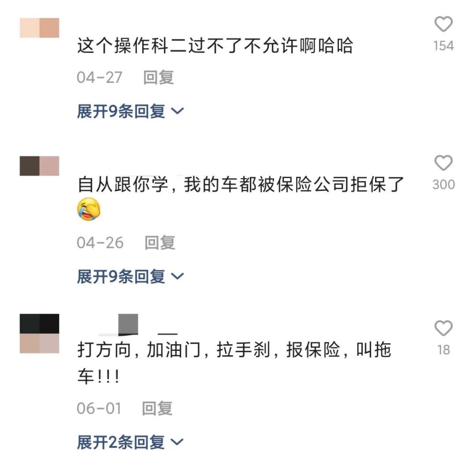Reply to the 04-26 comment
The width and height of the screenshot is (476, 469).
click(x=159, y=243)
